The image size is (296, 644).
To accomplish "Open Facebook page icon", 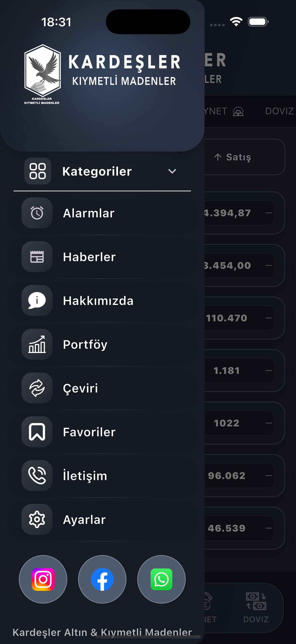I will tap(102, 579).
